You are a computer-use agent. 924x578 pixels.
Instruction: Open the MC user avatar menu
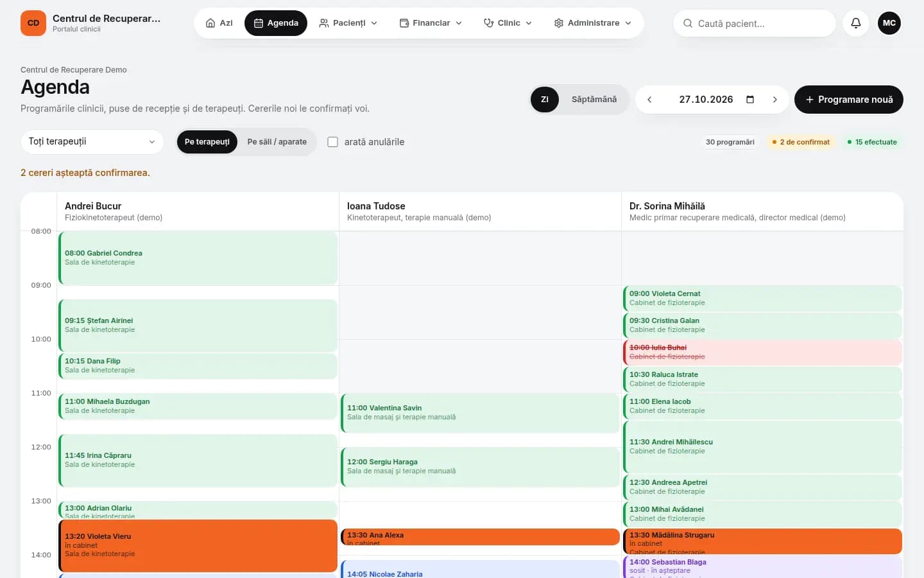[x=889, y=23]
